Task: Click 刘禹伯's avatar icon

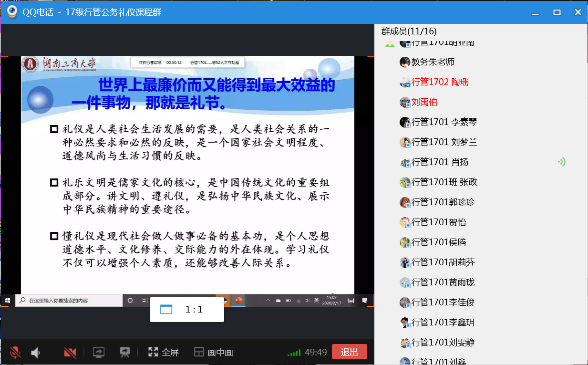Action: [405, 102]
